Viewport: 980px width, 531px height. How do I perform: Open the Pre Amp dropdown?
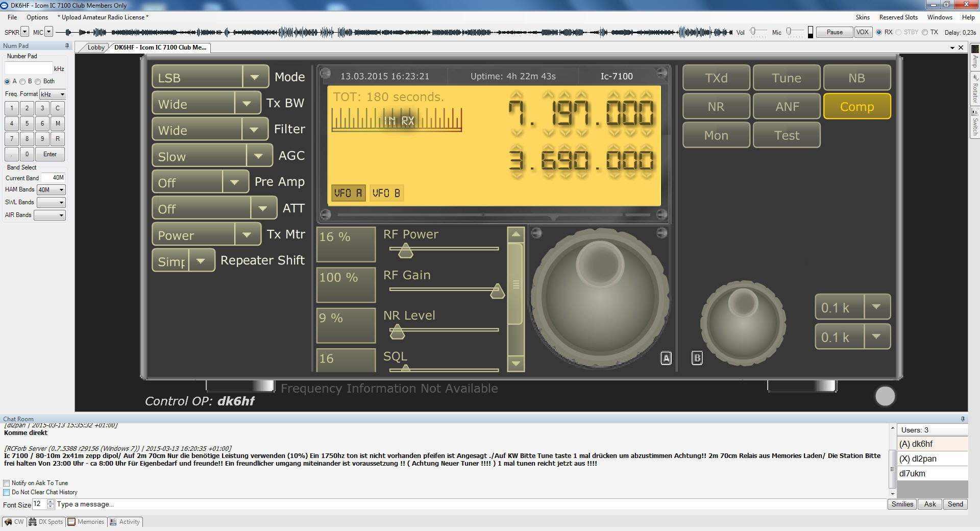(x=235, y=182)
